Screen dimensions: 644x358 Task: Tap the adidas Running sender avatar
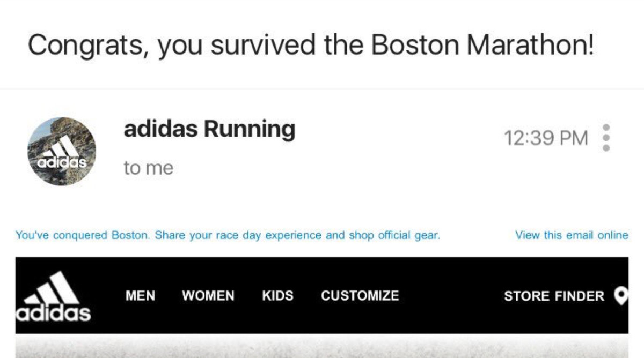[x=62, y=151]
